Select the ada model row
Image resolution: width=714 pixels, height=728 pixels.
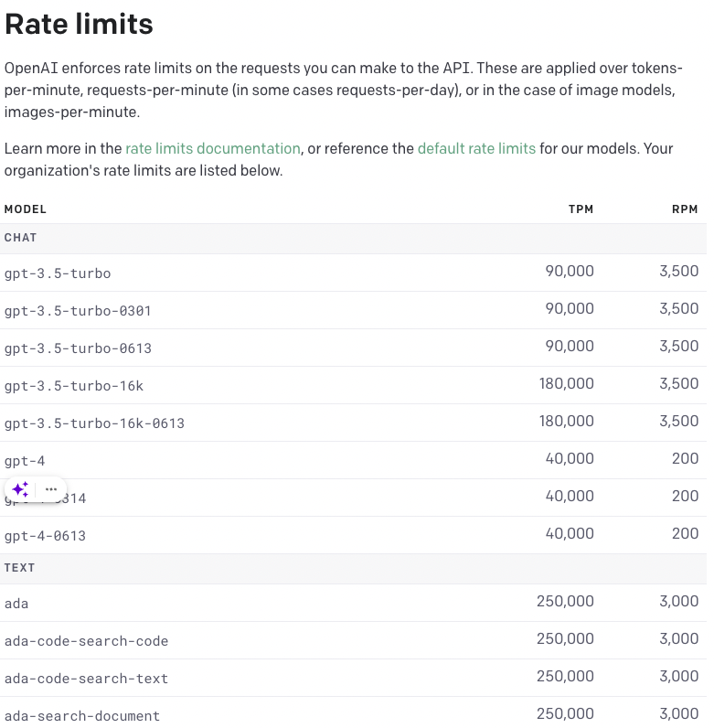coord(353,603)
